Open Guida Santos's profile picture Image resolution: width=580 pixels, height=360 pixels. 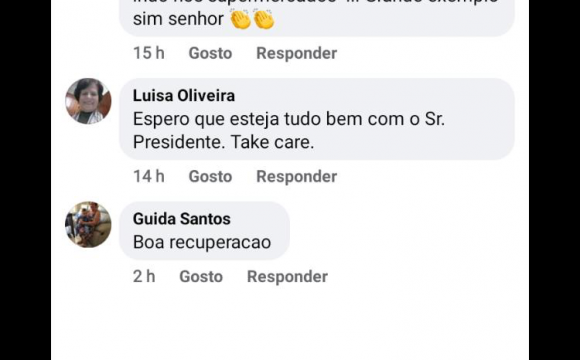point(88,225)
